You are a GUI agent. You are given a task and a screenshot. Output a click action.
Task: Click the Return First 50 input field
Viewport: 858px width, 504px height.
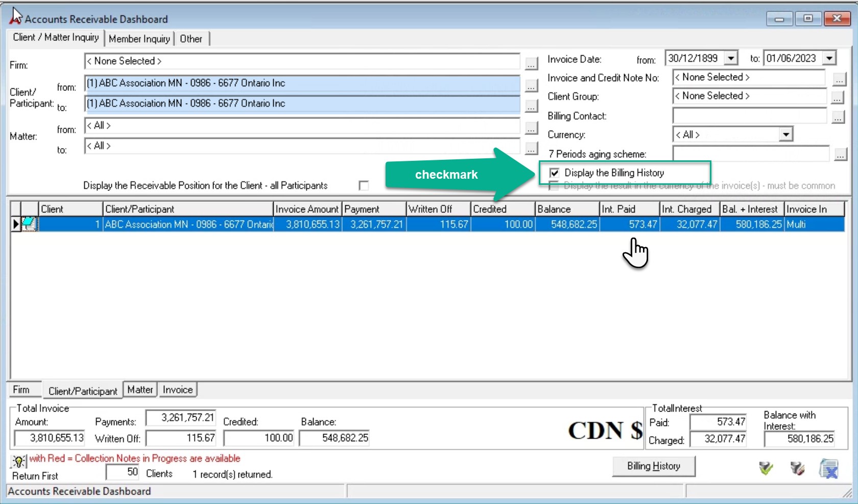(123, 472)
